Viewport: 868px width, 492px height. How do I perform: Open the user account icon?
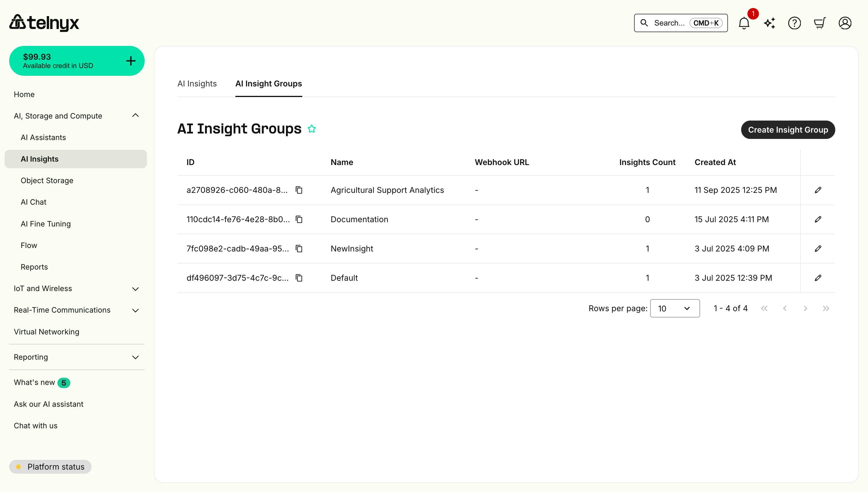(x=845, y=23)
